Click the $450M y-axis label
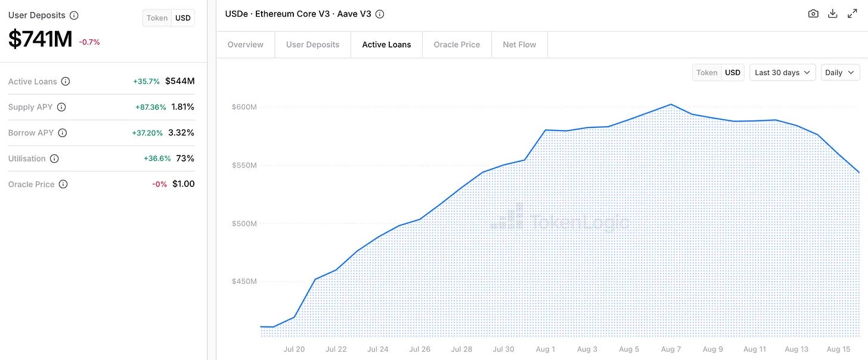The width and height of the screenshot is (868, 360). 244,281
